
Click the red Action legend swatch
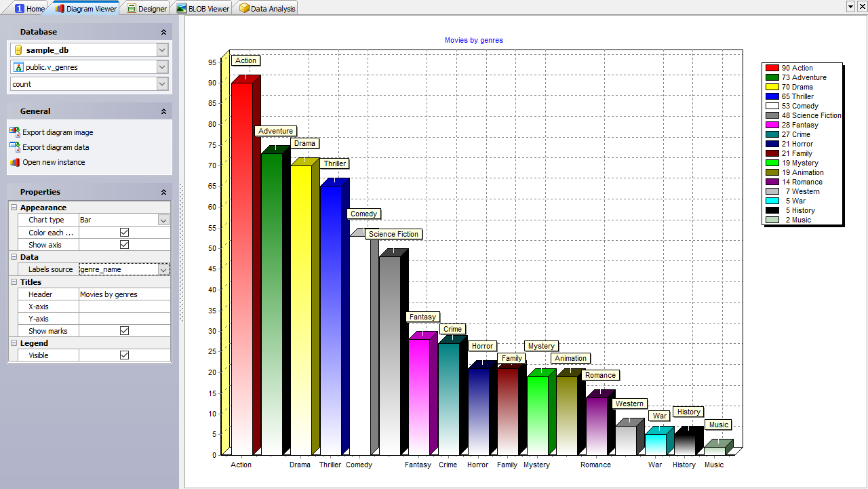pos(772,68)
